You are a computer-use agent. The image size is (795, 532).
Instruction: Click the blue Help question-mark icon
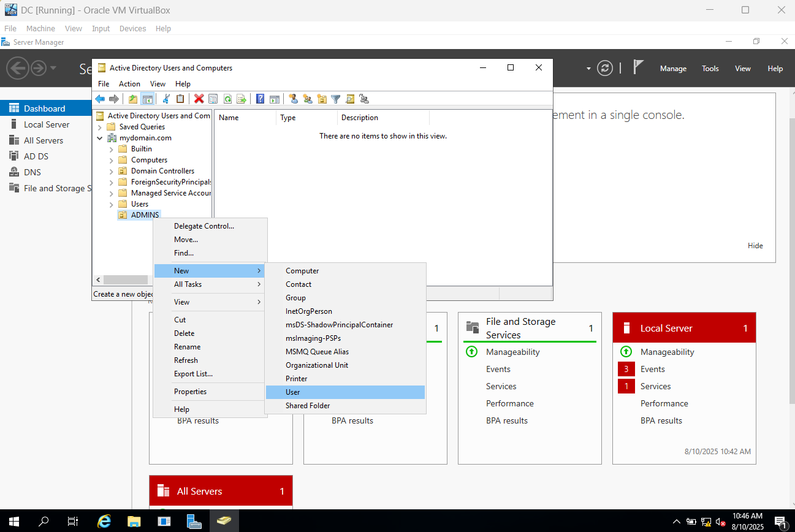pos(261,99)
